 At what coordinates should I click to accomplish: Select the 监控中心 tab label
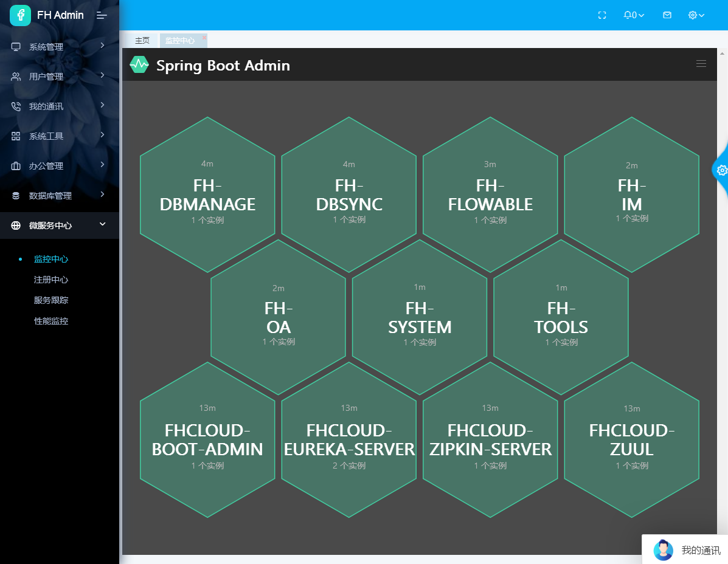[x=180, y=41]
